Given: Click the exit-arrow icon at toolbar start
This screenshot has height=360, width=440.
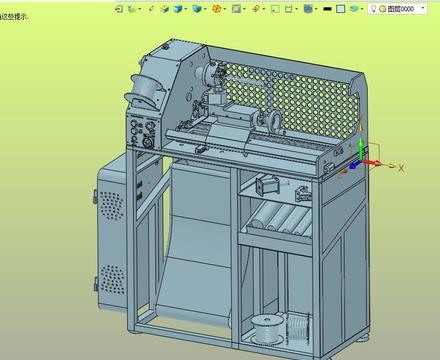Looking at the screenshot, I should [x=118, y=9].
